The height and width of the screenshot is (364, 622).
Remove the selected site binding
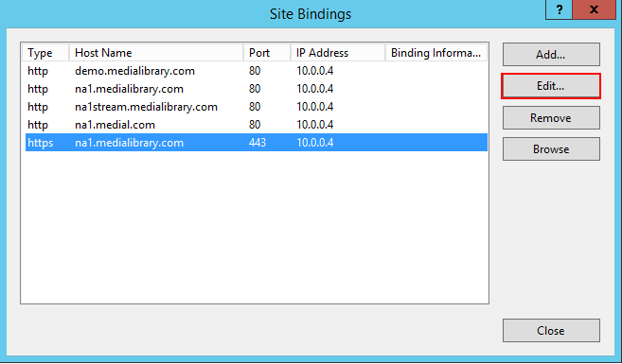(x=551, y=117)
